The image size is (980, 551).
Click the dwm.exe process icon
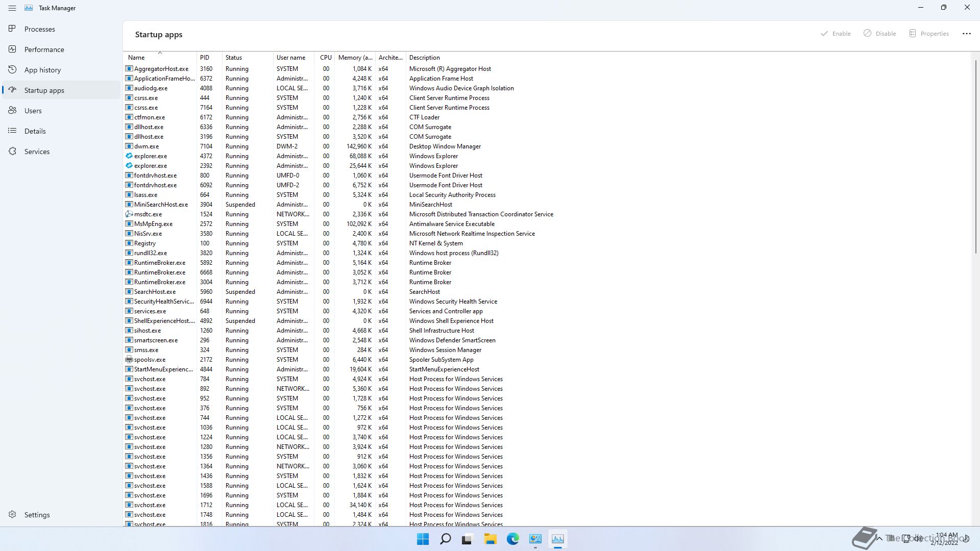pos(129,146)
